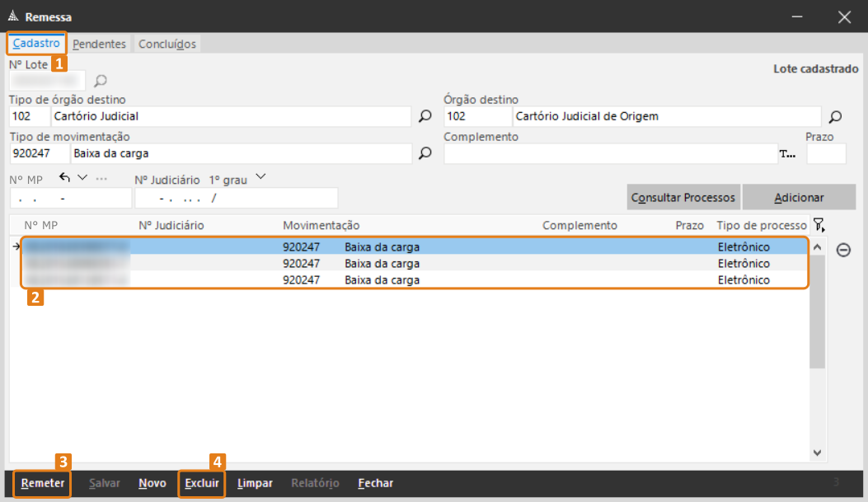
Task: Click Remeter in the bottom bar
Action: 43,484
